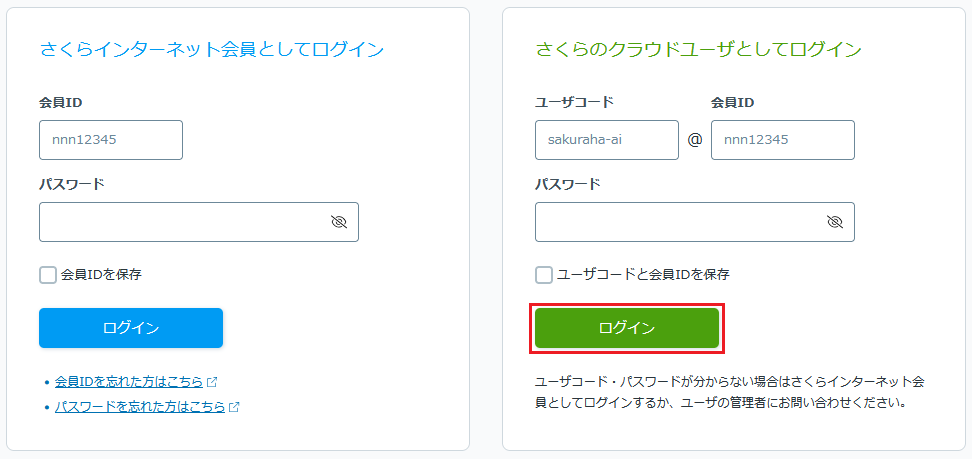The image size is (972, 459).
Task: Click the さくらインターネット会員としてログイン heading
Action: (x=212, y=49)
